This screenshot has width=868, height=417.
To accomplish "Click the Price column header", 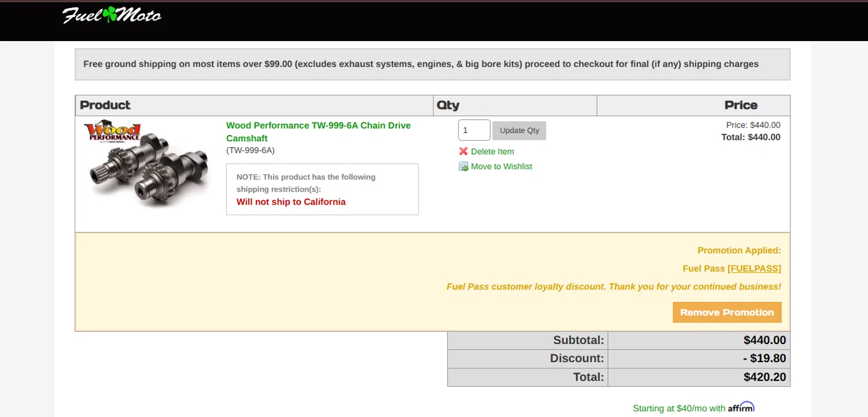I will [740, 105].
